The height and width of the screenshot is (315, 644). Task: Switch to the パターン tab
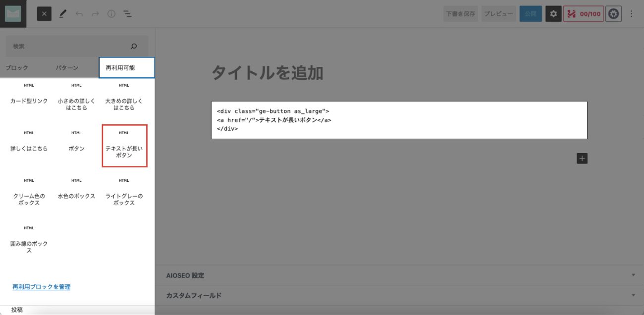(x=67, y=68)
